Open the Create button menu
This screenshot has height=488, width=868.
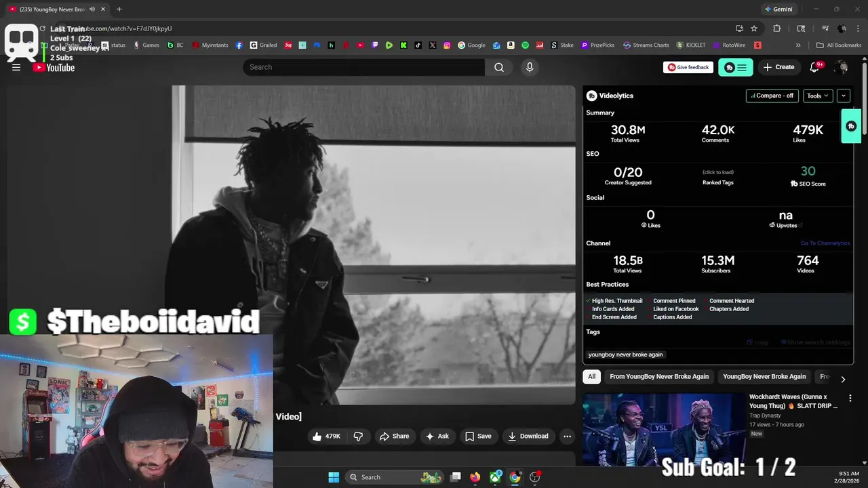coord(778,67)
